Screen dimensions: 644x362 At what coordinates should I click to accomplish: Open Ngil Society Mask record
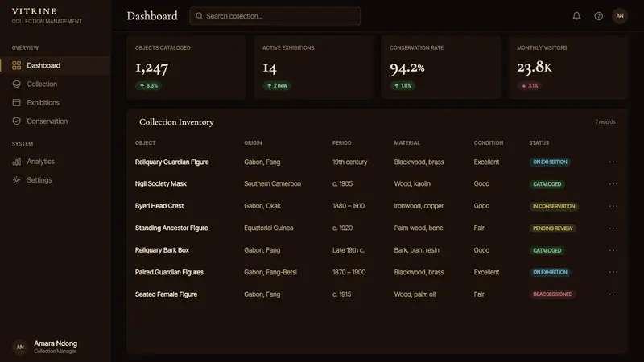[x=161, y=184]
